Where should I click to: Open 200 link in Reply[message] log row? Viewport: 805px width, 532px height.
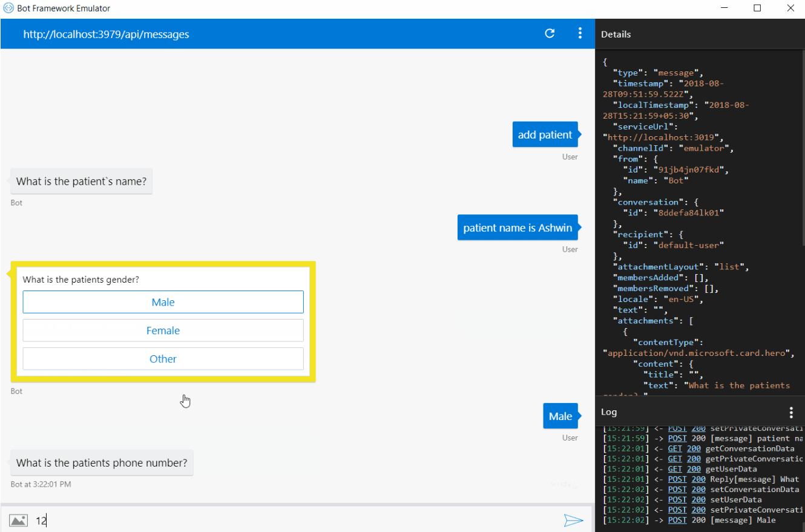coord(698,479)
